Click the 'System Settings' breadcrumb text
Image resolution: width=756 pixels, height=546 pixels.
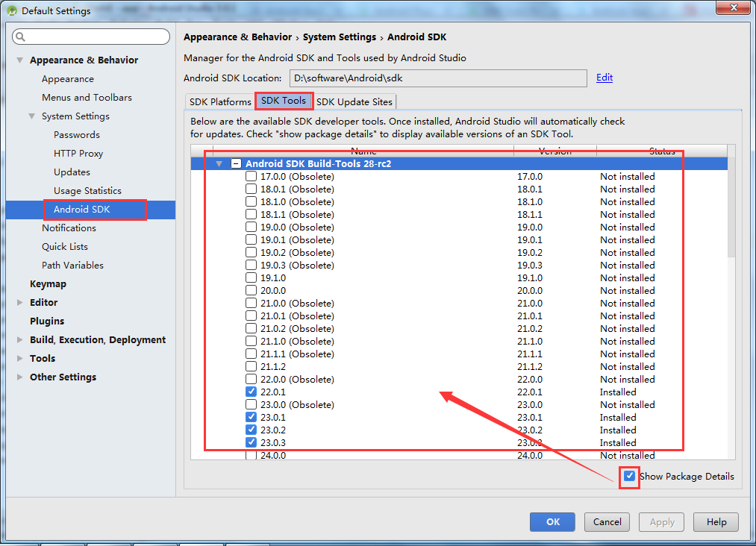point(339,37)
